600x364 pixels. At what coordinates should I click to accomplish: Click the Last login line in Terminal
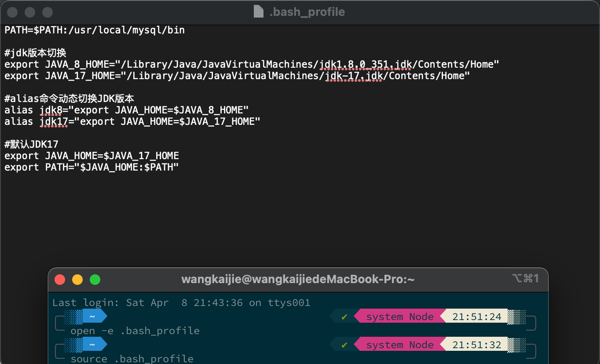tap(181, 302)
